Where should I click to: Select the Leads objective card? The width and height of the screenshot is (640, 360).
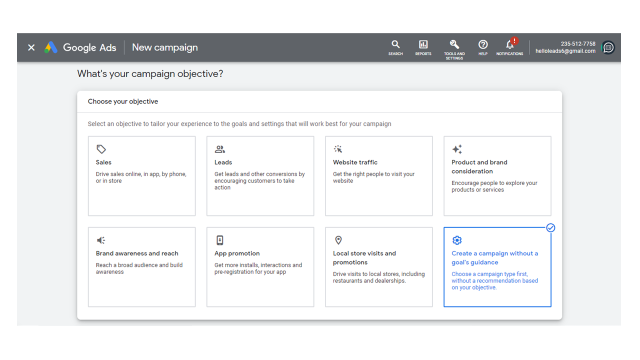tap(260, 176)
